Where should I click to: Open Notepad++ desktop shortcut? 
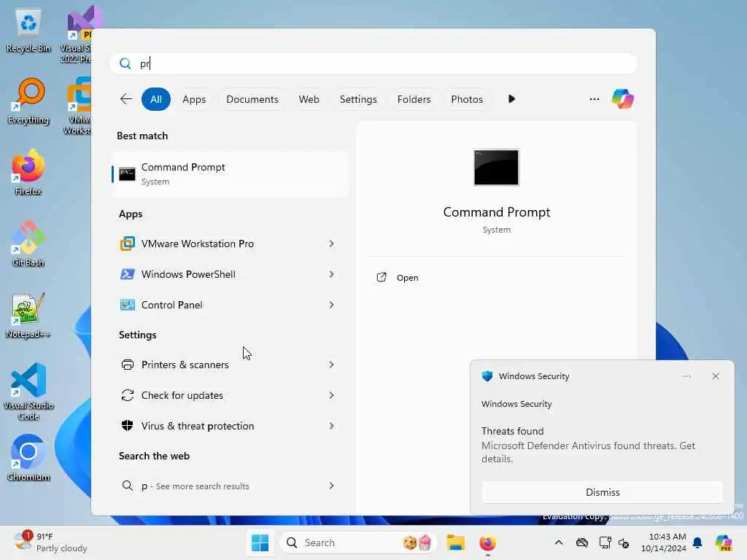click(x=28, y=315)
